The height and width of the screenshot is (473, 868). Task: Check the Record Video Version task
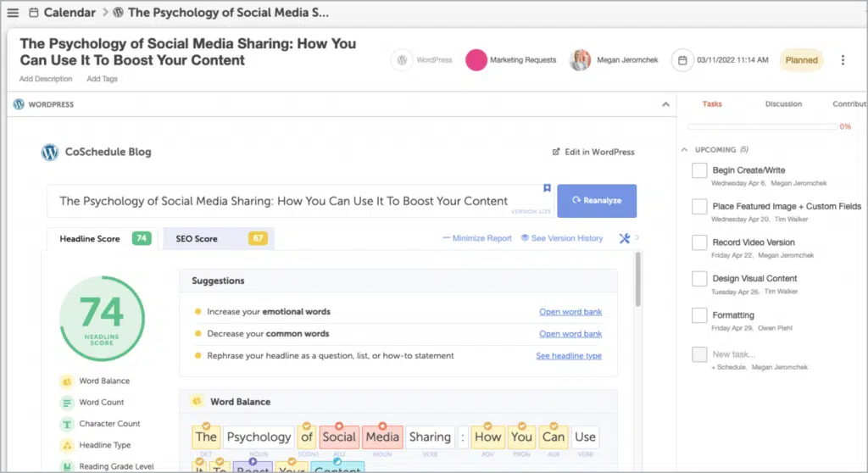click(699, 243)
